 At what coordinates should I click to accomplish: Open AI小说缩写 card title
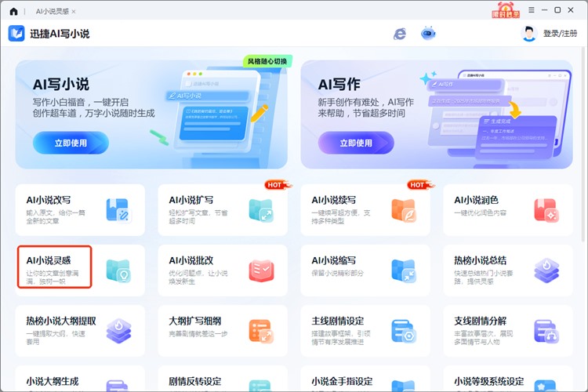click(x=334, y=260)
